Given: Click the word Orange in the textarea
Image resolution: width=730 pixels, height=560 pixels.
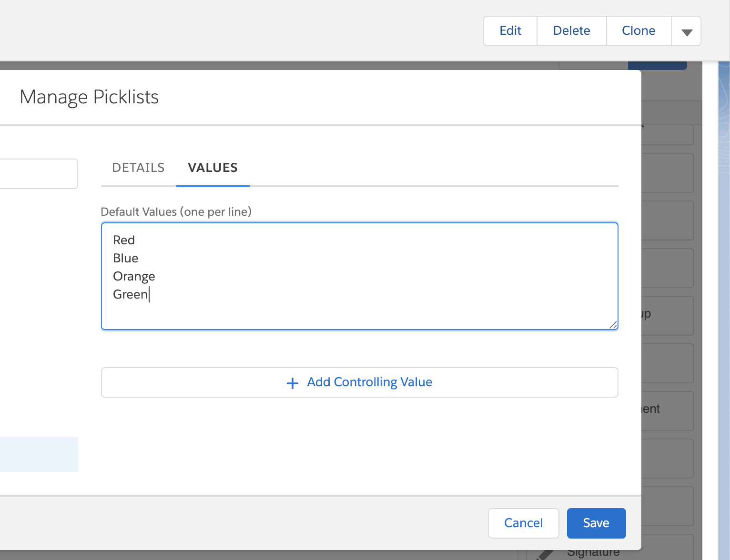Looking at the screenshot, I should (x=134, y=276).
